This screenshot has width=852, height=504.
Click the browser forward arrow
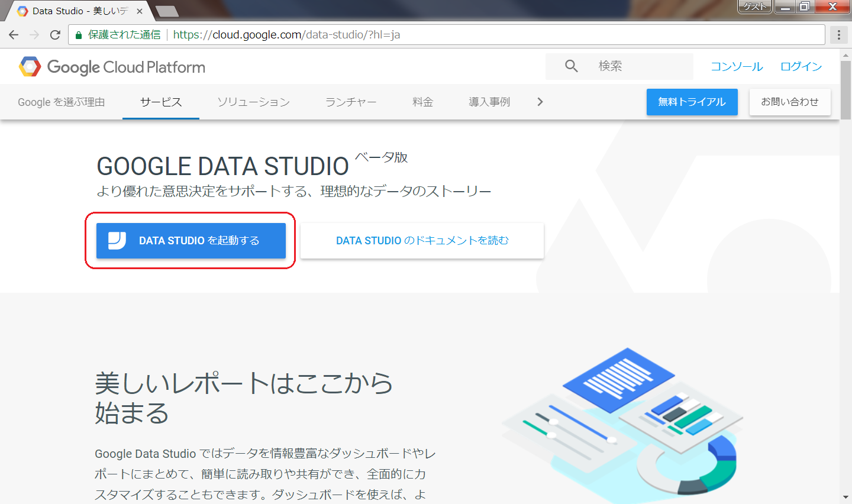click(34, 35)
